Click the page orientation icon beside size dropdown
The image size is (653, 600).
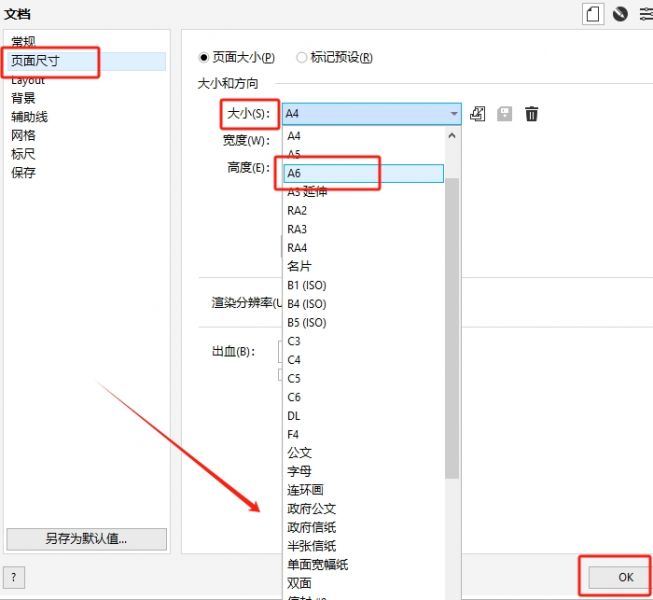(x=477, y=114)
